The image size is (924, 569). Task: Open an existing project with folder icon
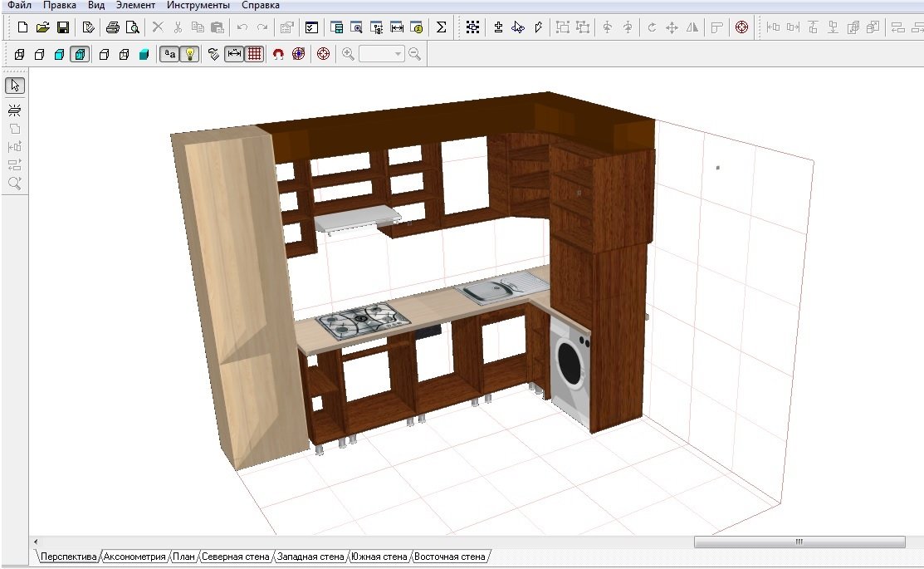click(x=42, y=27)
